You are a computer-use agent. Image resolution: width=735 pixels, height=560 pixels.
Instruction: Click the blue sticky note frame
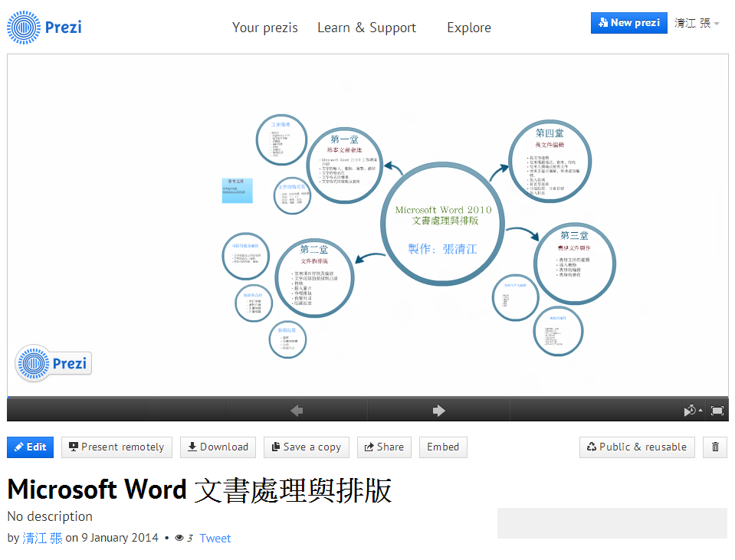[237, 190]
